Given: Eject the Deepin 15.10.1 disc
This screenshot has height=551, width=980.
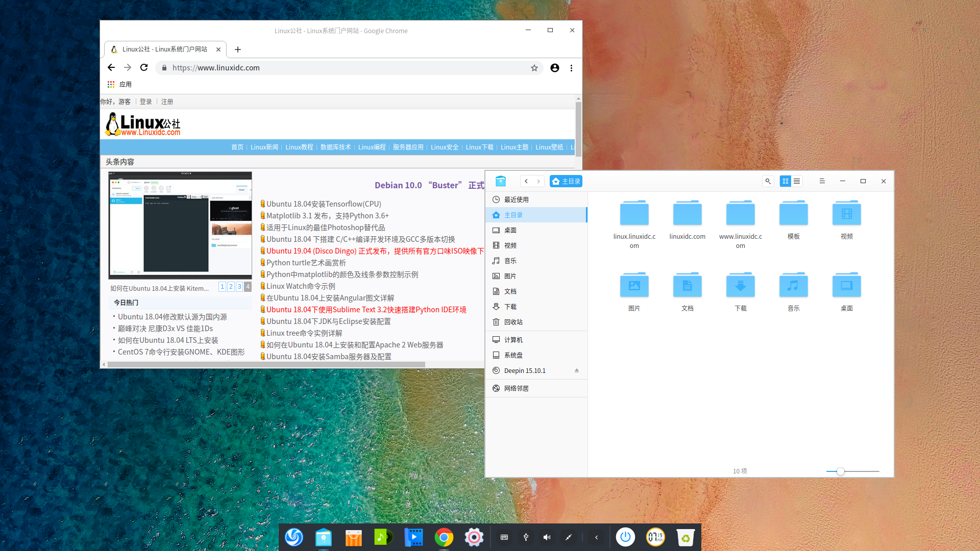Looking at the screenshot, I should 577,370.
